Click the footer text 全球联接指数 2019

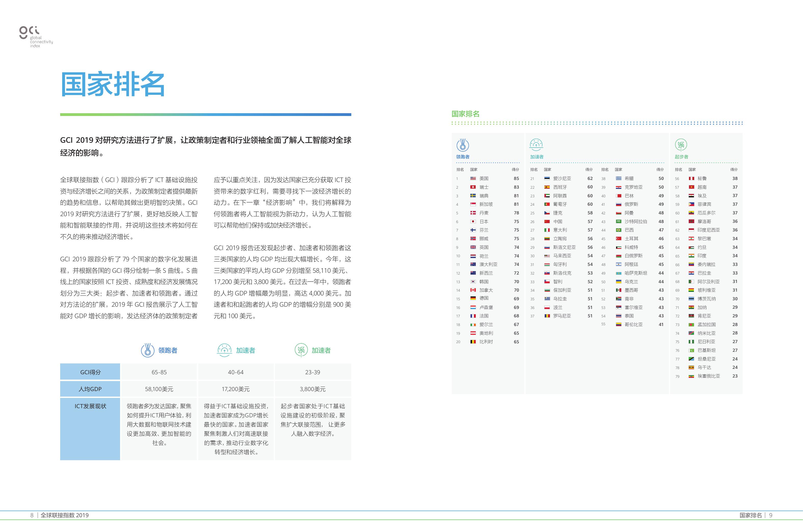pyautogui.click(x=65, y=515)
